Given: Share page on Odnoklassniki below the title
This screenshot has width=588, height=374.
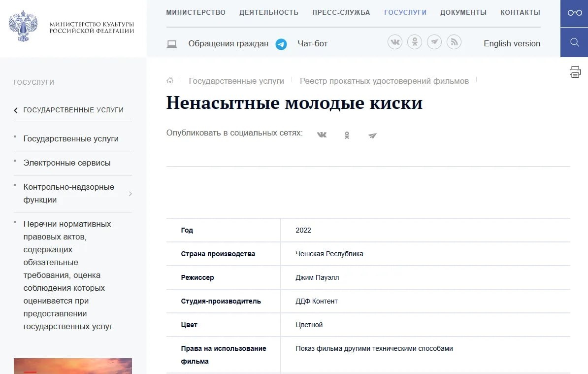Looking at the screenshot, I should point(347,135).
